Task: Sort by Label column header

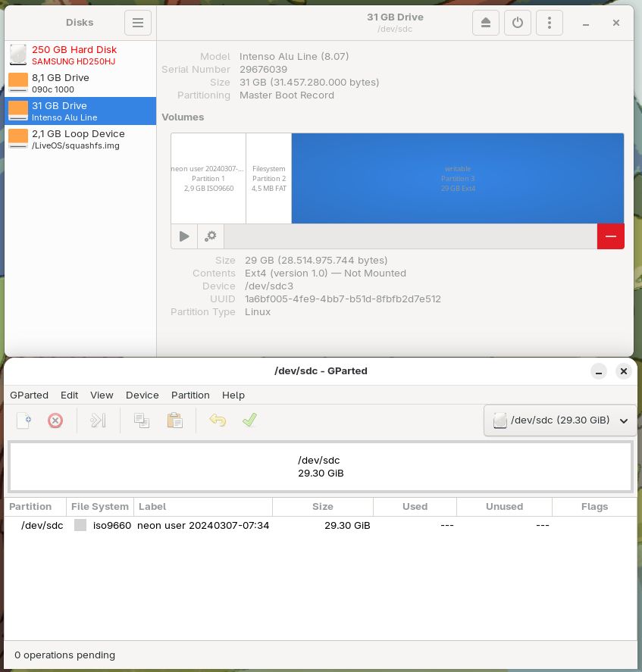Action: pos(203,507)
